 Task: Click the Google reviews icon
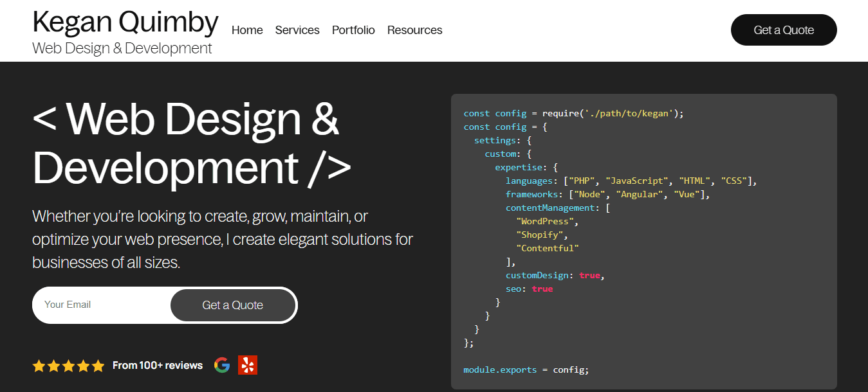click(x=221, y=364)
